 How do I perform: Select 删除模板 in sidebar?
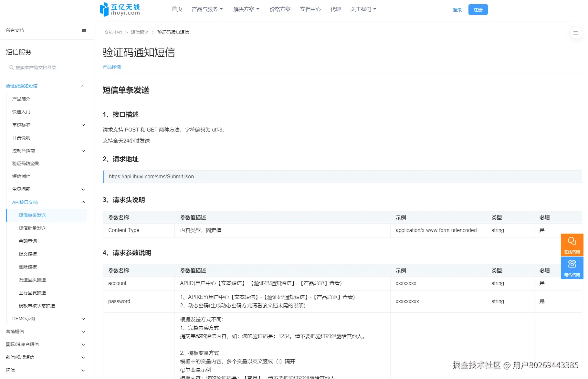pos(27,267)
